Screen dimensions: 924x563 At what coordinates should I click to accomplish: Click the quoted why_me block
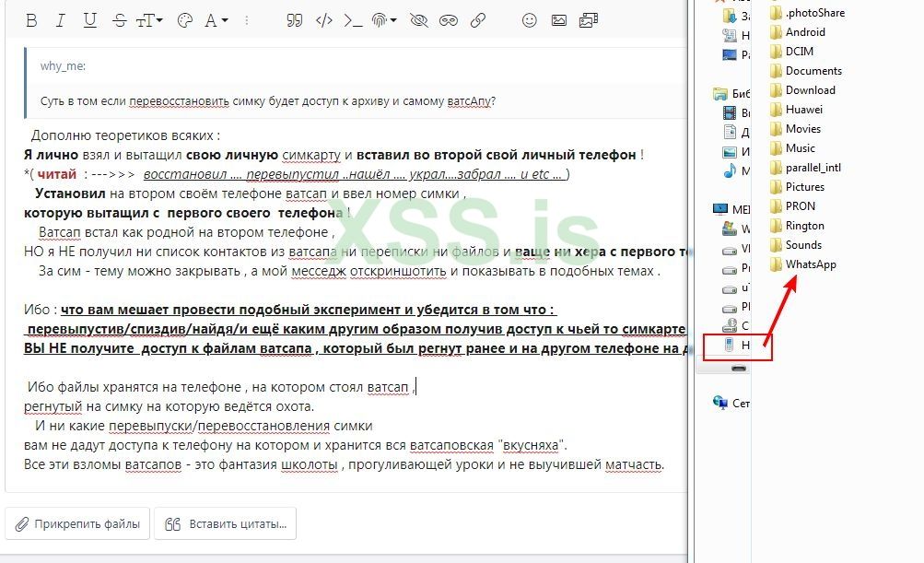356,83
